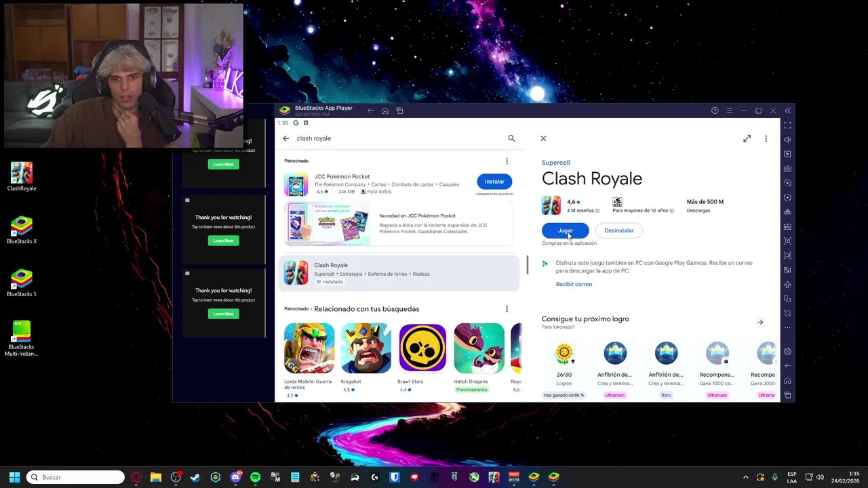Open the first Anfitrión de... Ultrarraro achievement

615,353
